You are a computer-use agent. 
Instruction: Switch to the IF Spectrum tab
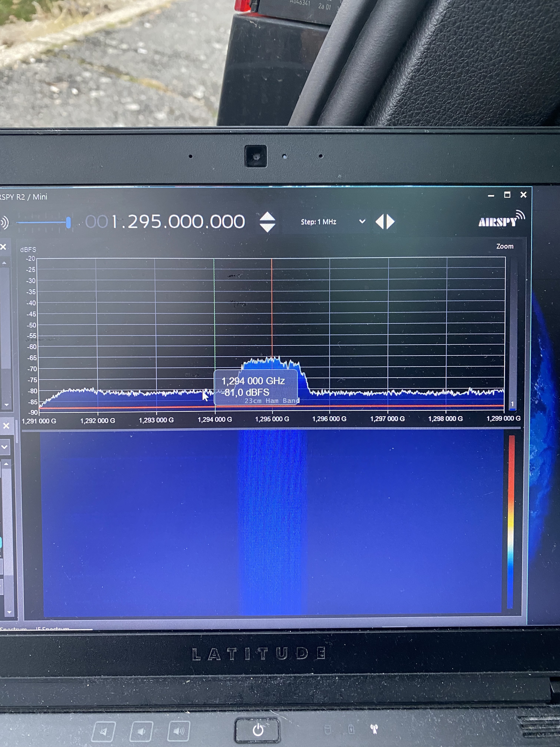[x=52, y=629]
